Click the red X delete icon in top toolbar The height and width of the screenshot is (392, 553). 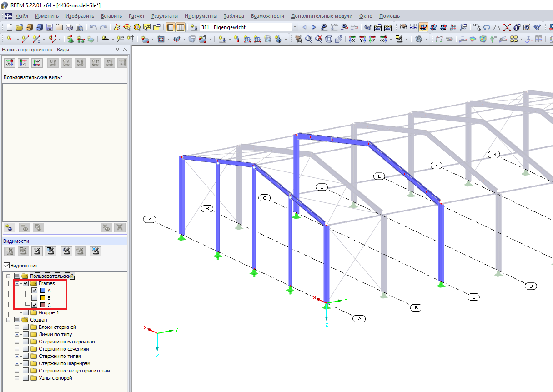(507, 27)
